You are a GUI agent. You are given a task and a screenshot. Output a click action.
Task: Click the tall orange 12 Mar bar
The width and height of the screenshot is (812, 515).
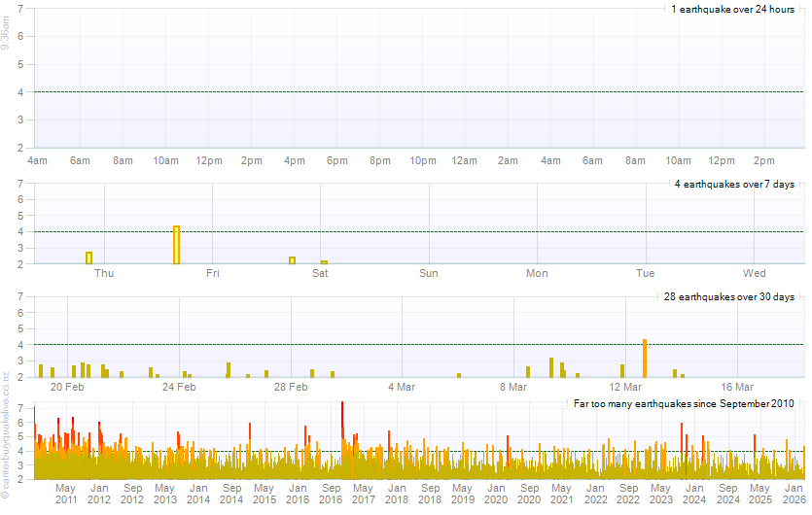[644, 359]
